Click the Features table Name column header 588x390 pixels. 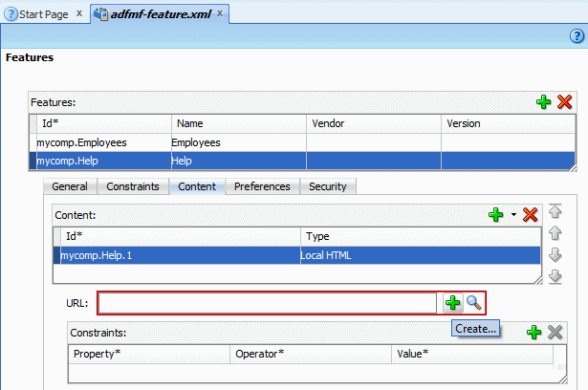click(x=238, y=123)
